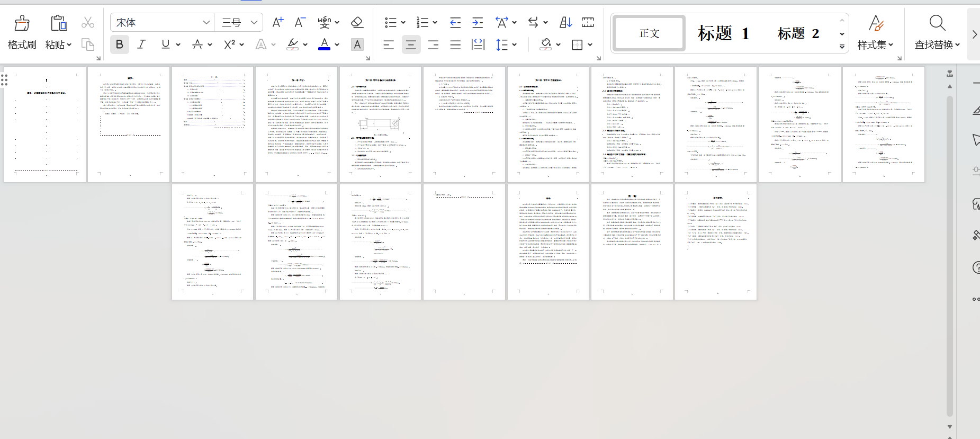Expand line spacing dropdown arrow

(x=514, y=45)
